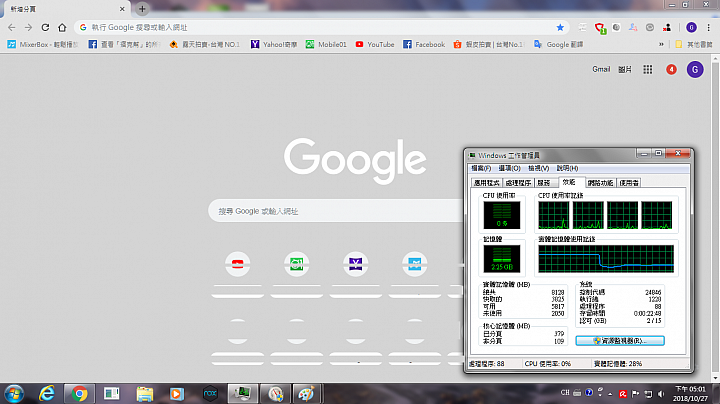720x404 pixels.
Task: Open the Facebook bookmark
Action: (424, 45)
